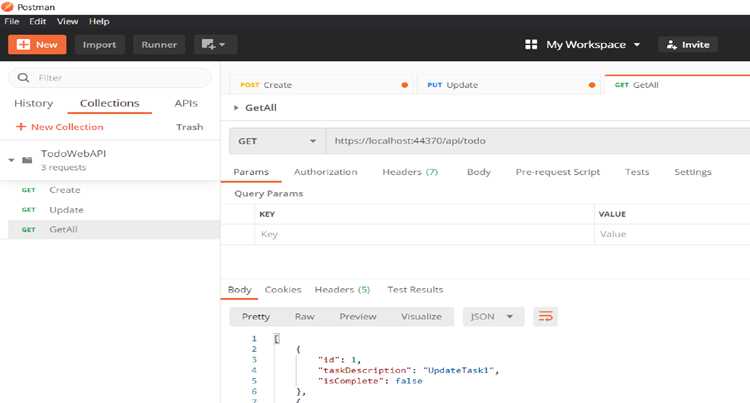The height and width of the screenshot is (403, 750).
Task: Select Pretty response view
Action: pos(256,316)
